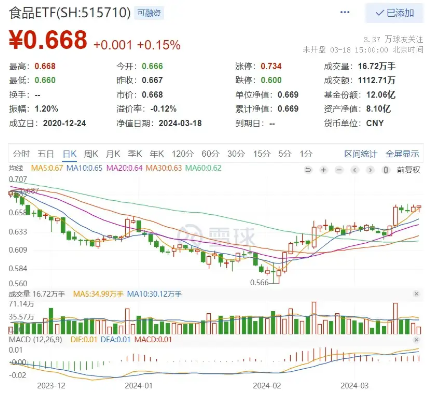
Task: Select the 日K tab
Action: [70, 154]
